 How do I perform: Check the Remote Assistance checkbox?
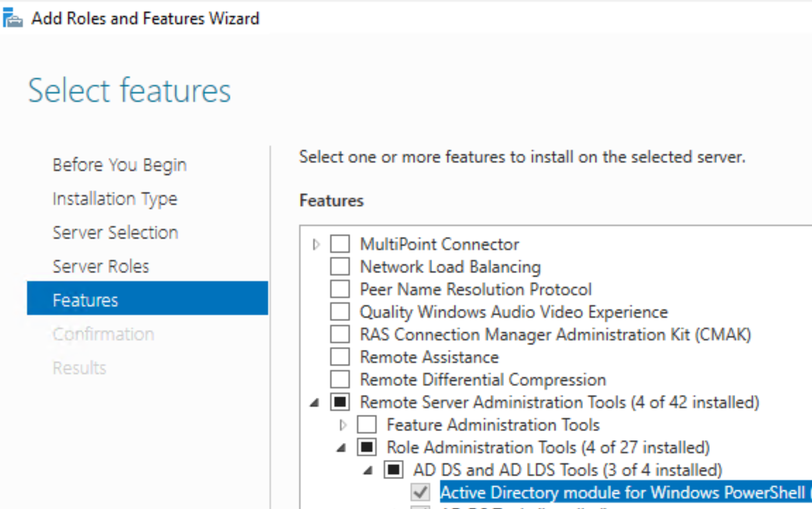tap(339, 357)
